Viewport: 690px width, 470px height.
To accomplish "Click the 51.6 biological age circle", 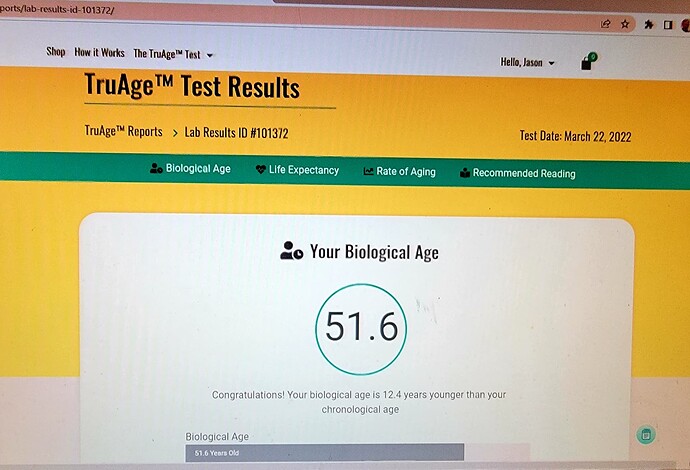I will [361, 329].
